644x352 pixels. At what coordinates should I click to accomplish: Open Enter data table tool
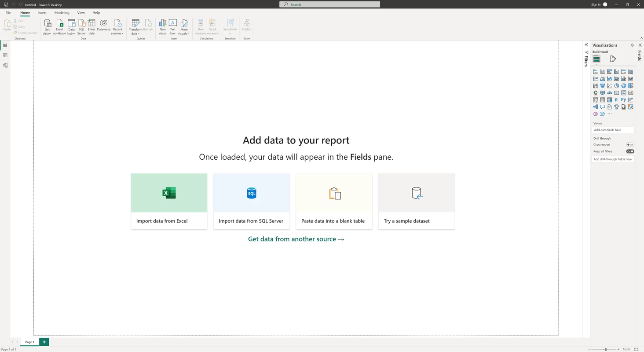point(91,26)
